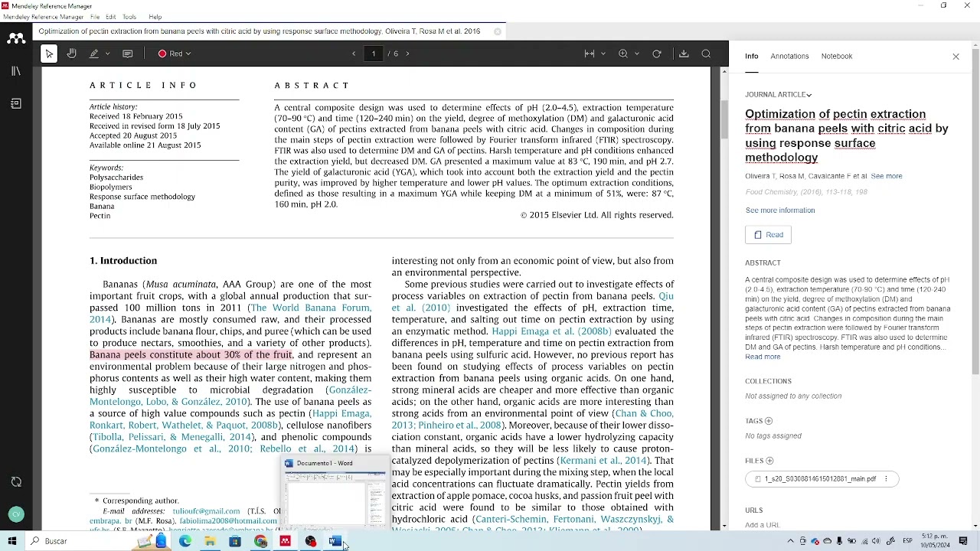Open the Help menu
Screen dimensions: 980x551
tap(155, 17)
